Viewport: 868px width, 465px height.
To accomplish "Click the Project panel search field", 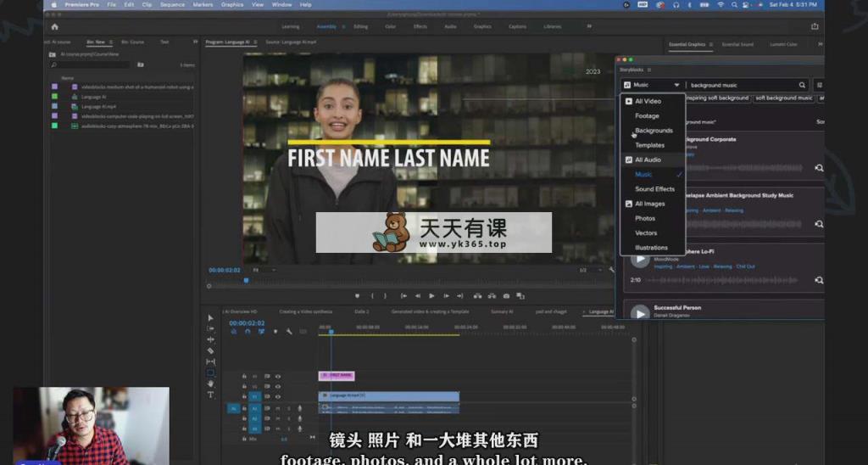I will (91, 64).
